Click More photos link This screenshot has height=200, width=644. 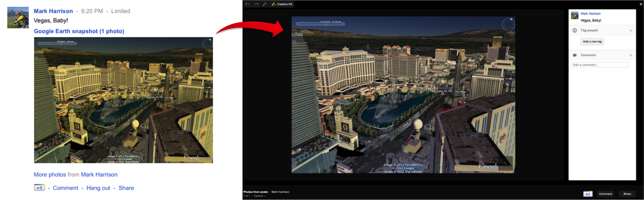[50, 175]
